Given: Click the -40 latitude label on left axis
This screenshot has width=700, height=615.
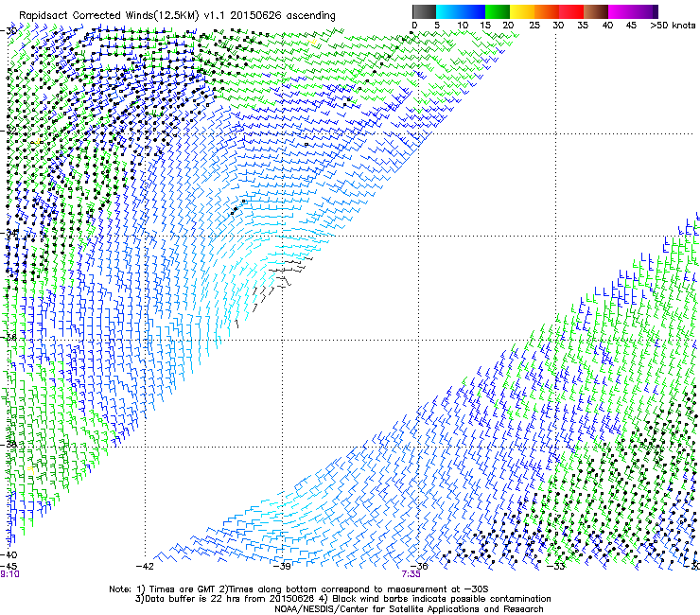Looking at the screenshot, I should pos(9,554).
